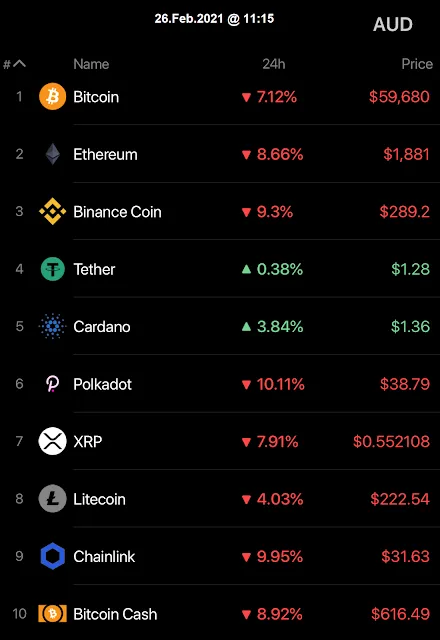The height and width of the screenshot is (640, 440).
Task: Select Cardano 3.84% change value
Action: (x=280, y=327)
